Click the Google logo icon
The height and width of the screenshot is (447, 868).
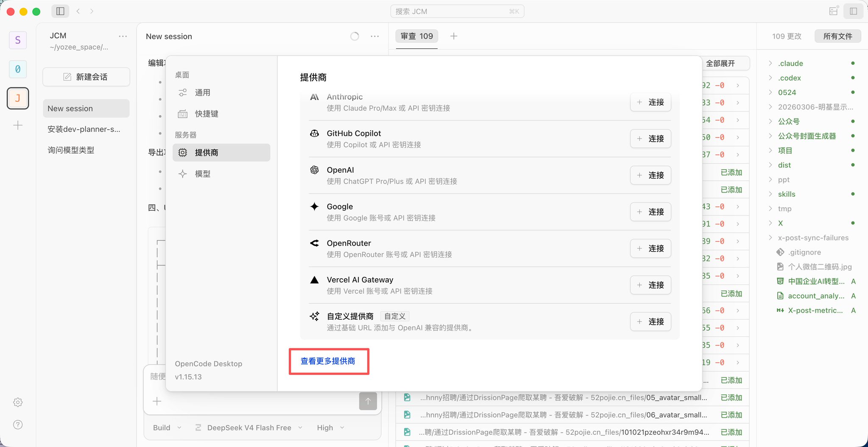[x=314, y=207]
